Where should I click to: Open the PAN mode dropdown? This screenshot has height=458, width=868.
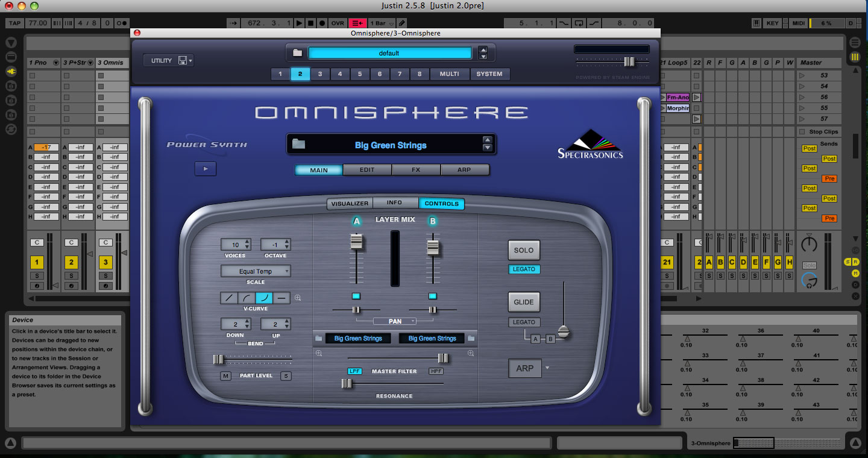pyautogui.click(x=395, y=321)
